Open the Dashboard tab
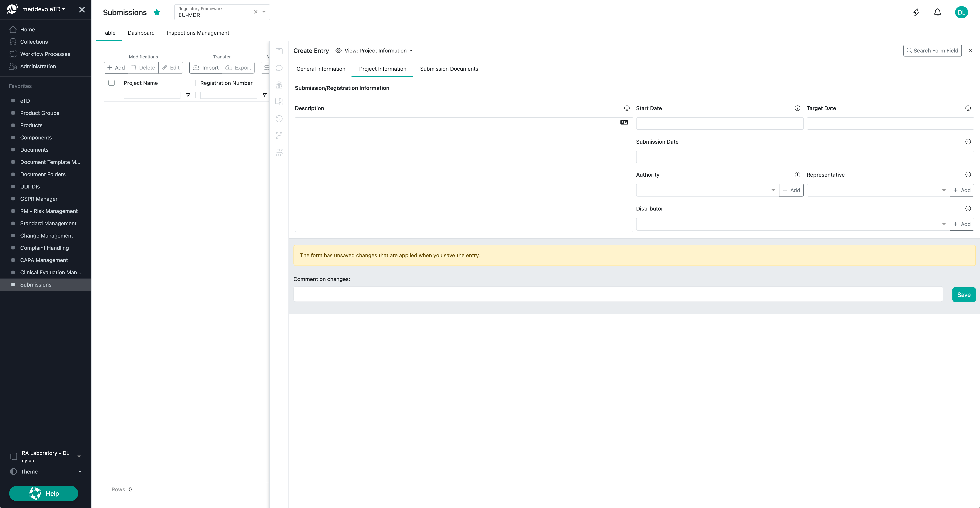This screenshot has width=980, height=508. tap(141, 33)
